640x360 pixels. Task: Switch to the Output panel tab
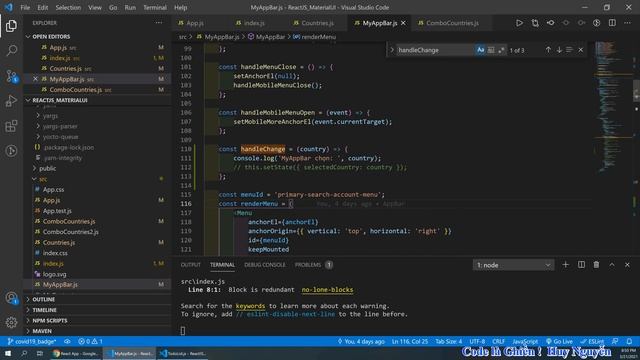191,264
